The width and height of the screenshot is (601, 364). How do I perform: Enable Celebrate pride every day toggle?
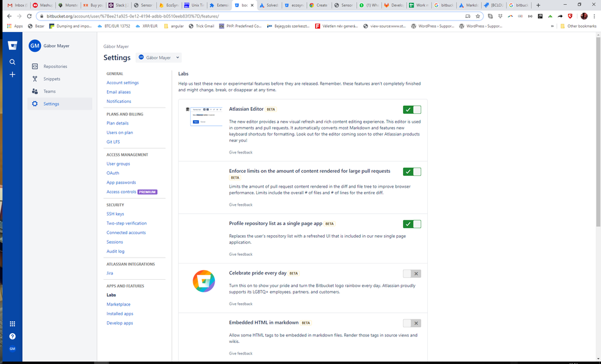tap(412, 274)
